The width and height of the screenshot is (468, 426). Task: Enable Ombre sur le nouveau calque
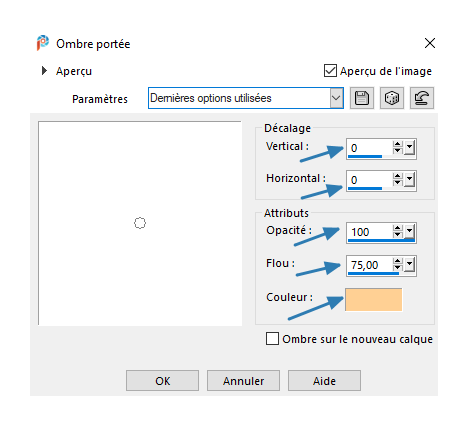[x=272, y=339]
